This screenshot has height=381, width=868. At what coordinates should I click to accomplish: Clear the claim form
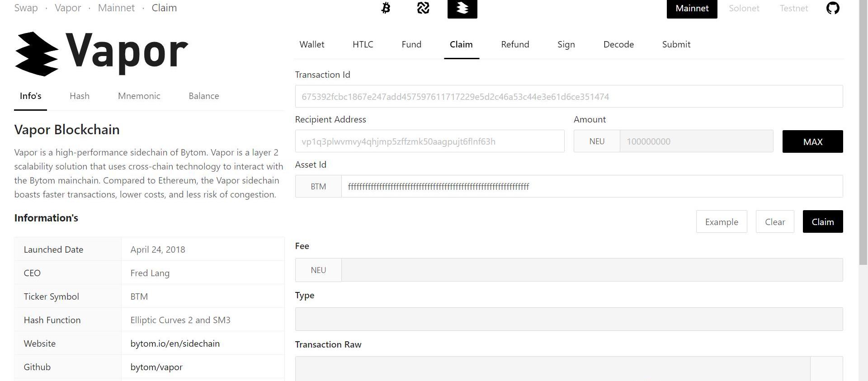pos(774,221)
